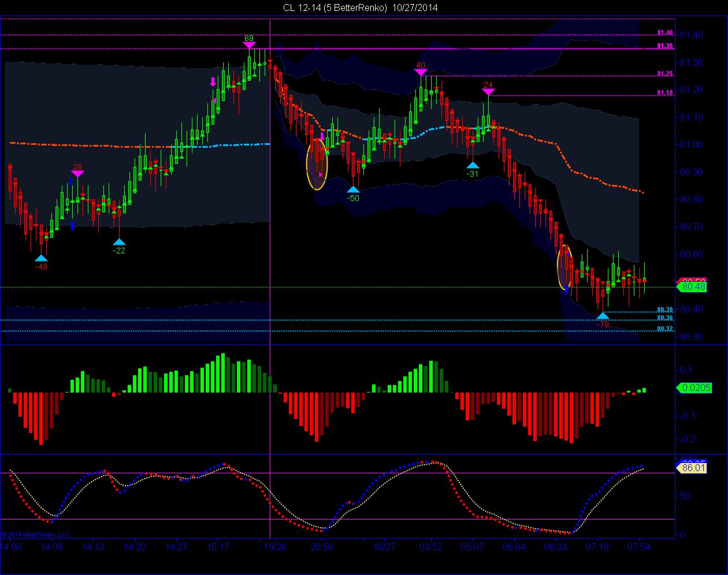Click the magenta swing-high triangle labeled 24
This screenshot has width=728, height=575.
[488, 91]
